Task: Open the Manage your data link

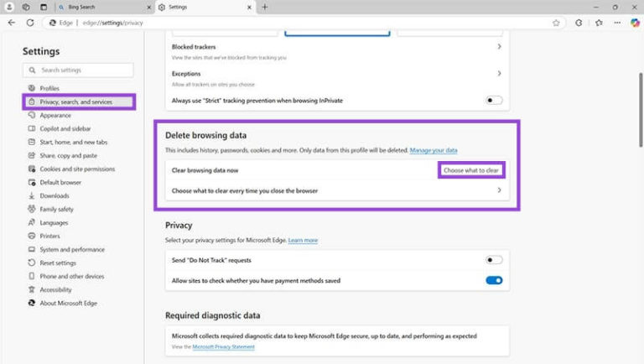Action: click(434, 150)
